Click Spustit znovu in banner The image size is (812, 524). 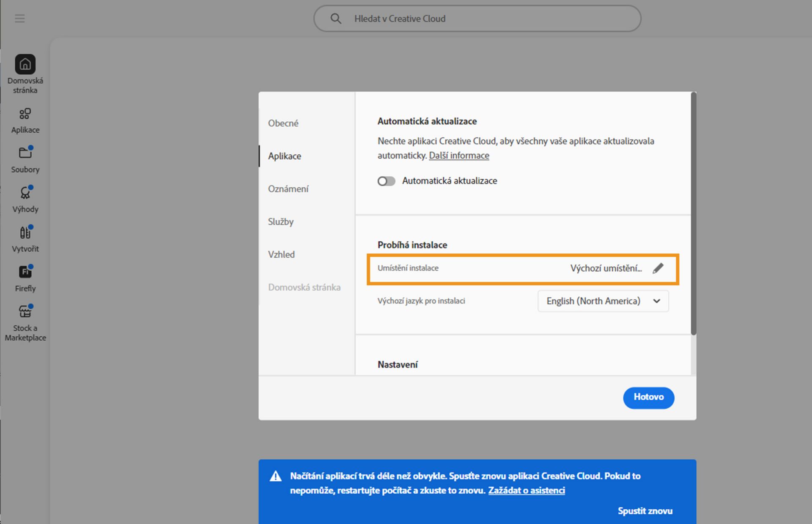click(645, 511)
